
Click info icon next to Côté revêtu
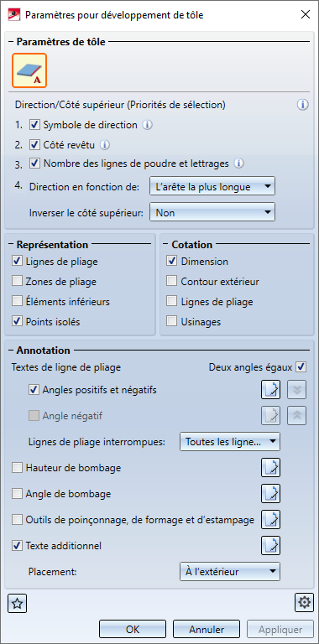105,144
